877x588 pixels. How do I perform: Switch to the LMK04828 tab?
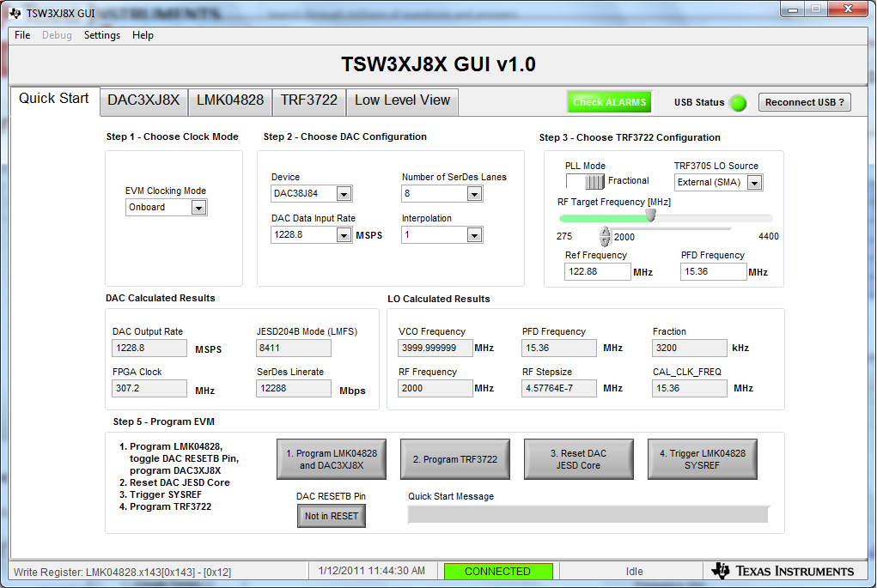230,100
